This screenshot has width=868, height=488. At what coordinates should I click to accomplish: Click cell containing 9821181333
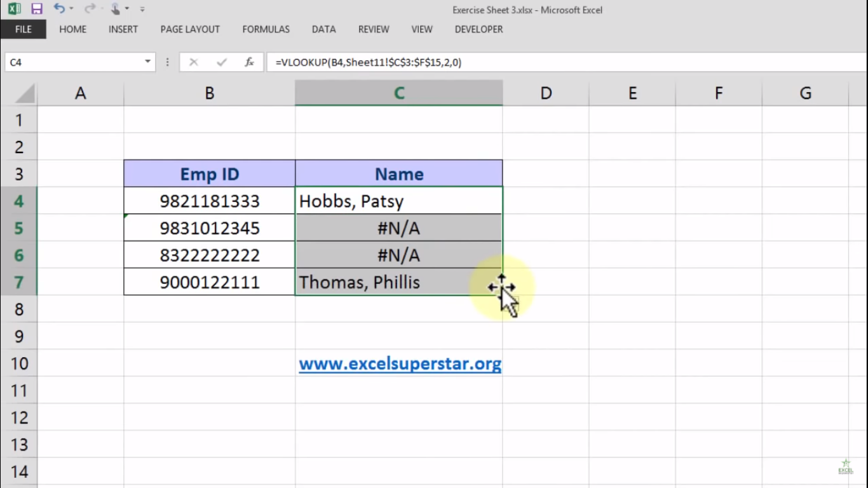tap(210, 201)
